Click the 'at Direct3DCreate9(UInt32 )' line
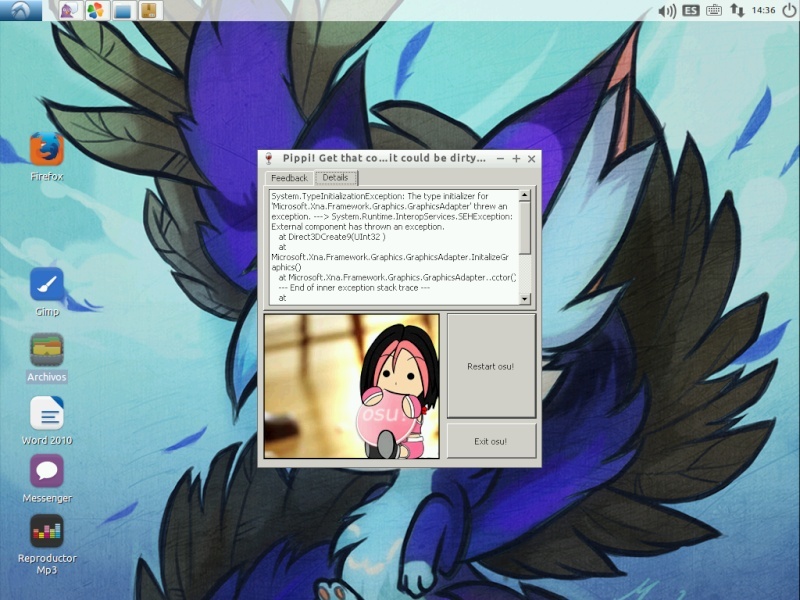This screenshot has height=600, width=800. click(332, 237)
